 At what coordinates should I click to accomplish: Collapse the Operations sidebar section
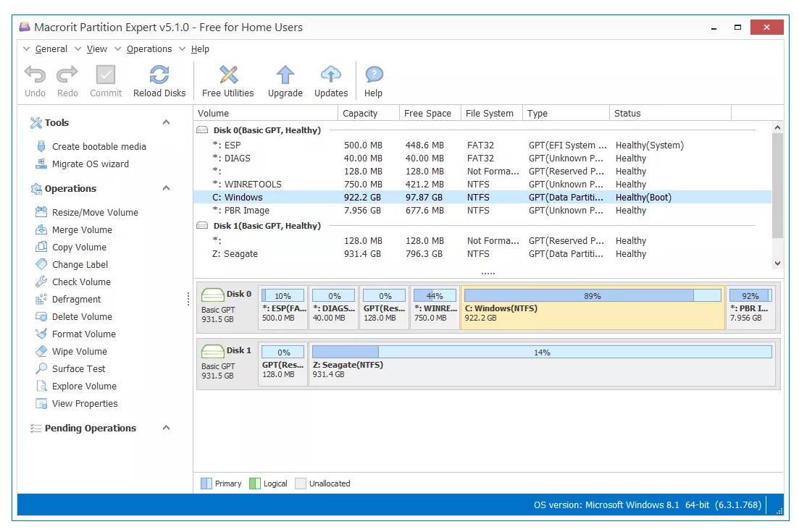pyautogui.click(x=166, y=188)
